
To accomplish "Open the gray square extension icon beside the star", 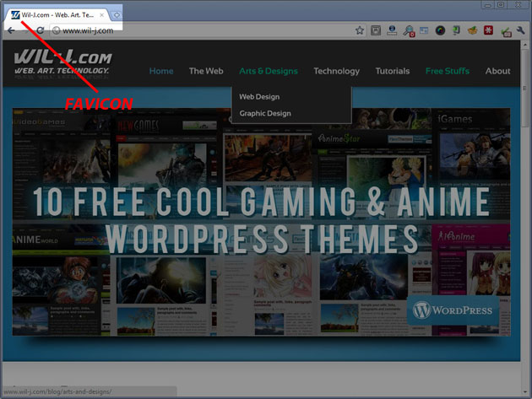I will point(376,30).
